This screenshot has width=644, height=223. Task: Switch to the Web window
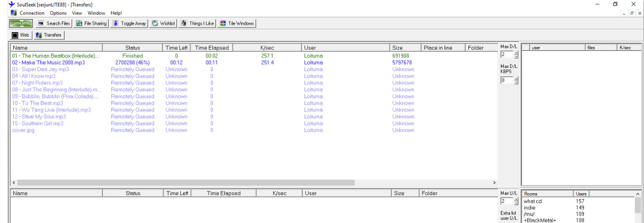pyautogui.click(x=21, y=35)
